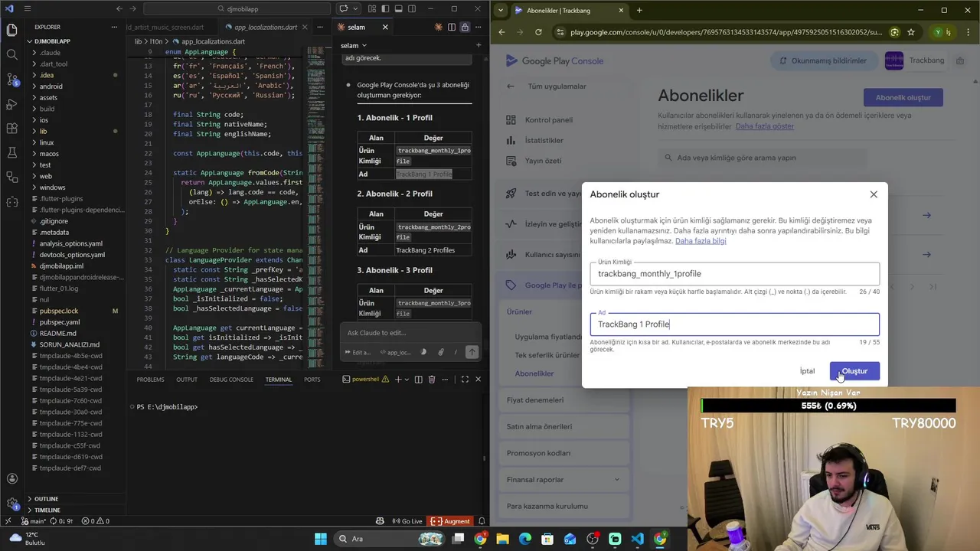The height and width of the screenshot is (551, 980).
Task: Expand the lib folder in Explorer
Action: tap(44, 132)
